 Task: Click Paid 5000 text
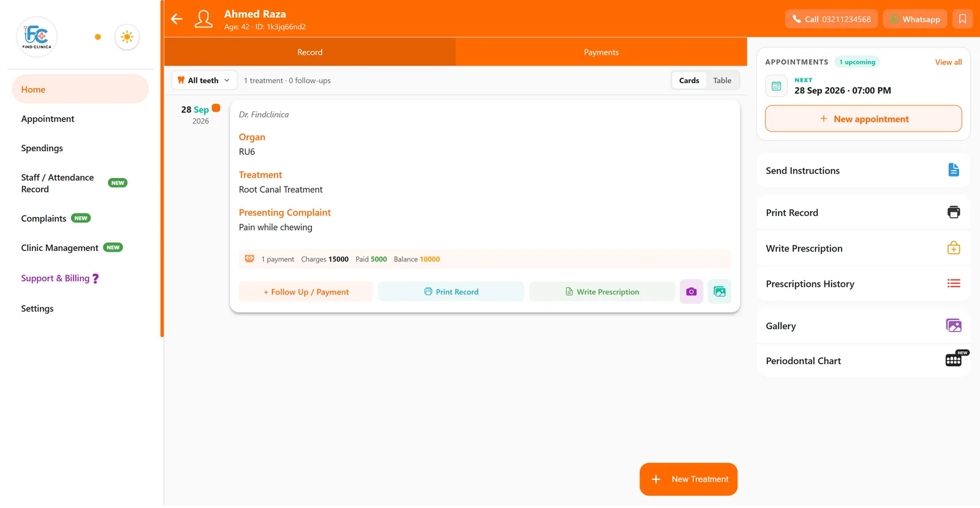(371, 260)
